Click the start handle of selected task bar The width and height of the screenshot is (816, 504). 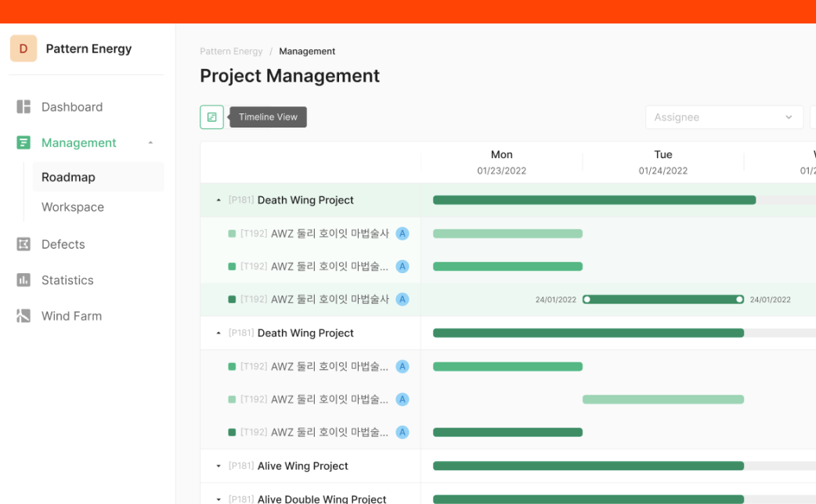pos(587,300)
